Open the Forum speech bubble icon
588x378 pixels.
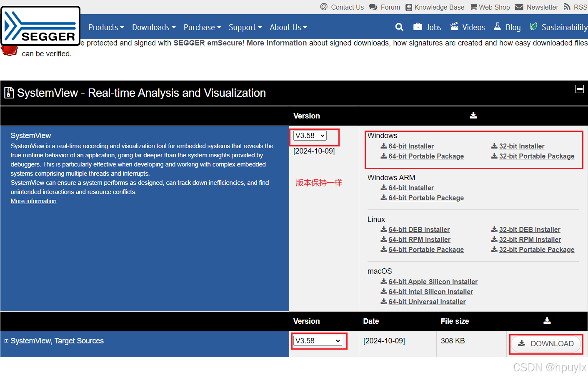point(372,7)
